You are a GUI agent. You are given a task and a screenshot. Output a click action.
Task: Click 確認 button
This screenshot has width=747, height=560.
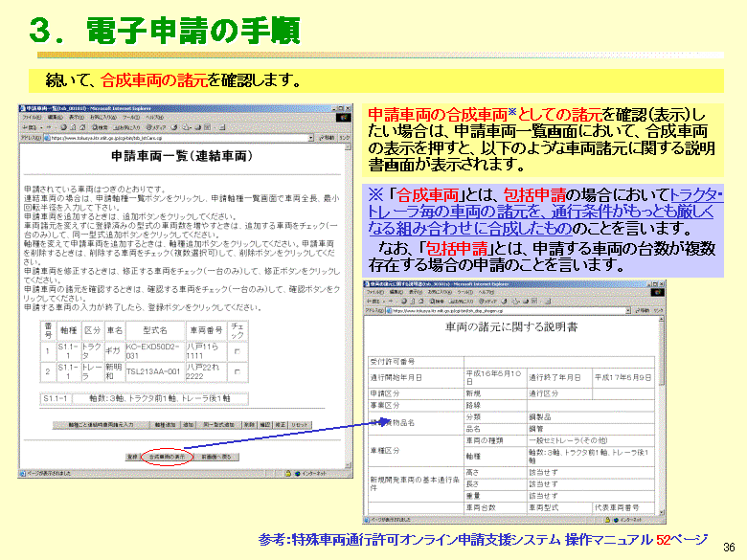click(x=265, y=425)
